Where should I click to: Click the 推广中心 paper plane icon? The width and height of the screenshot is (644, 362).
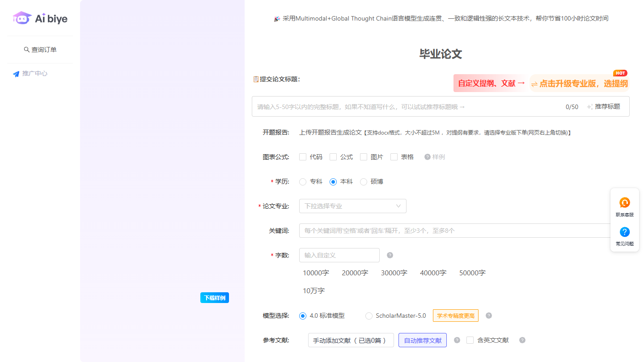tap(16, 74)
